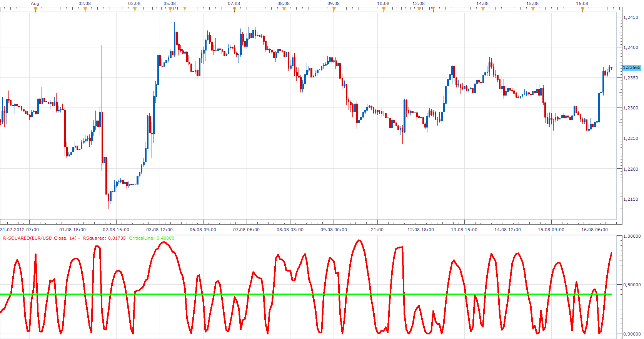
Task: Select the orange marker under 09.08
Action: click(x=334, y=10)
